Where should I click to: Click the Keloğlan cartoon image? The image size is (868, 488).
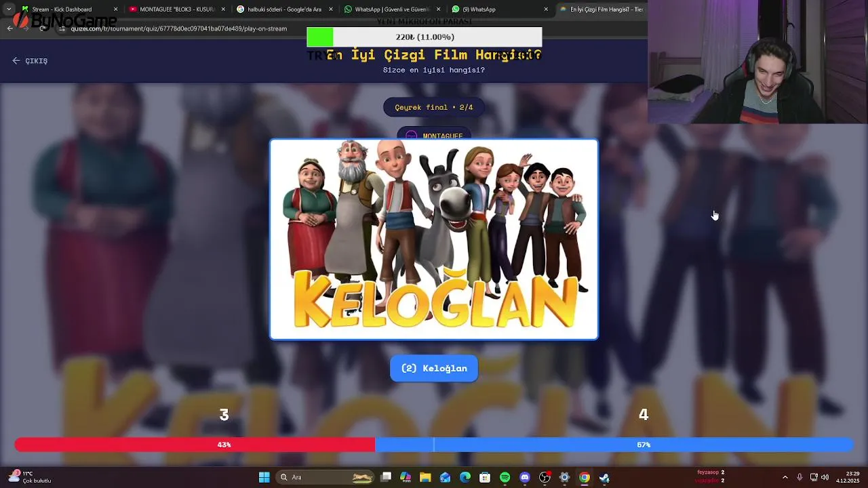point(434,239)
